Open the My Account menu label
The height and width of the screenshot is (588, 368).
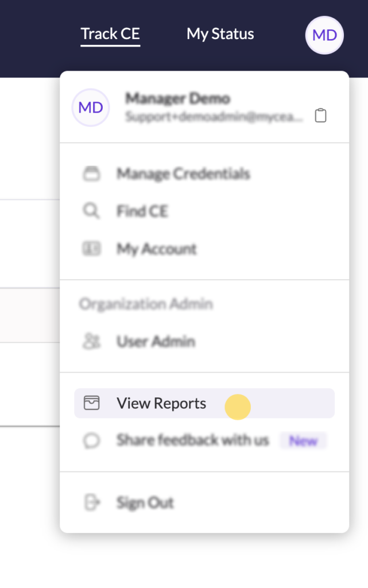point(157,249)
